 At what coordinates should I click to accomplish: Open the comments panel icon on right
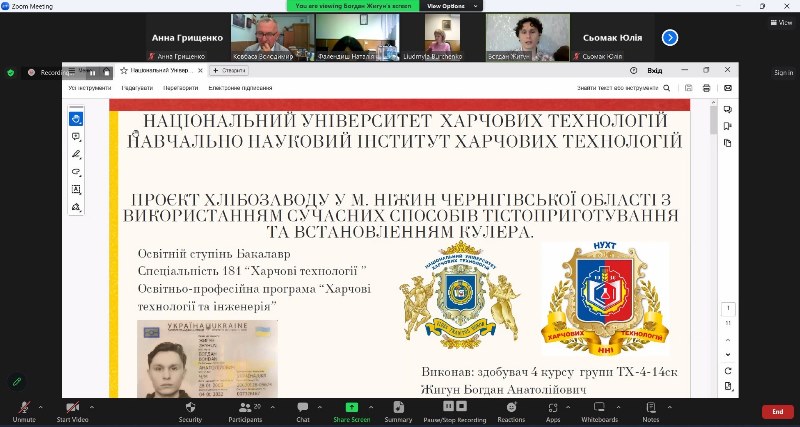728,109
